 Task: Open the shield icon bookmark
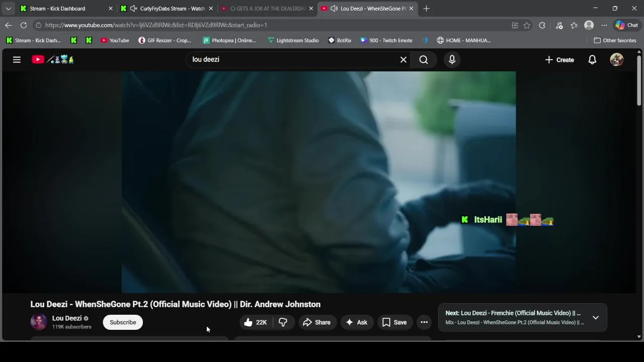425,40
